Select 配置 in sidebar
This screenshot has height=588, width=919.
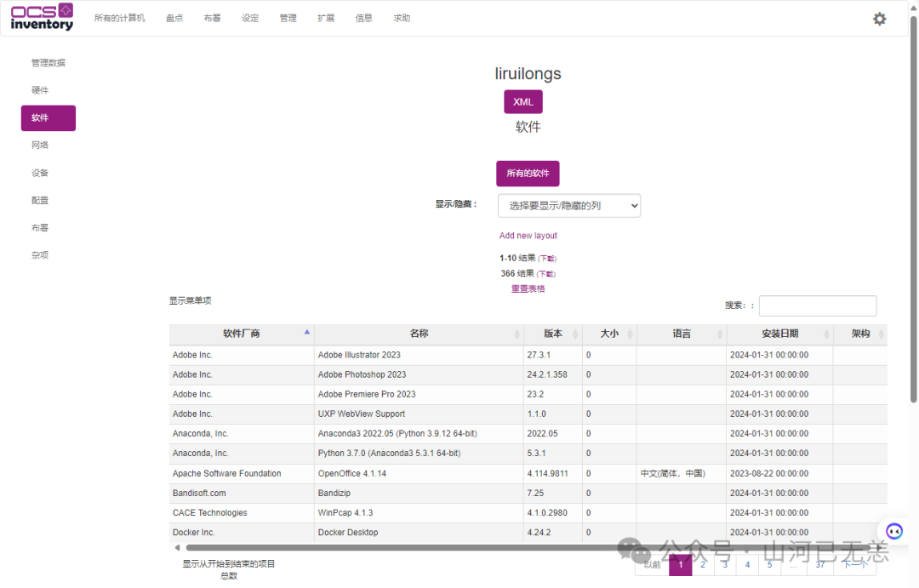click(x=40, y=201)
